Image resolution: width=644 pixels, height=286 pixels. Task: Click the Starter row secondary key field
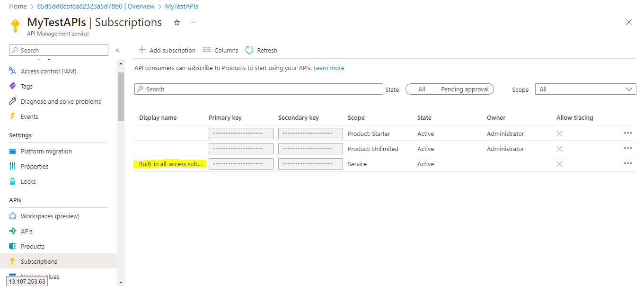(x=310, y=134)
